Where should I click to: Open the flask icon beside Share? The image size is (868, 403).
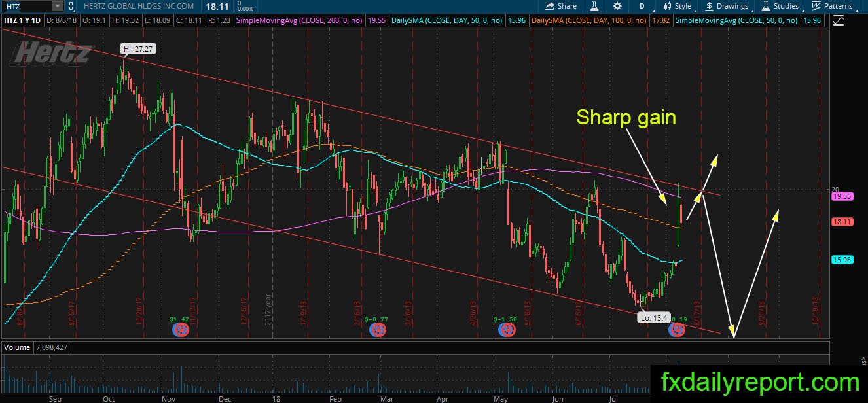point(595,6)
